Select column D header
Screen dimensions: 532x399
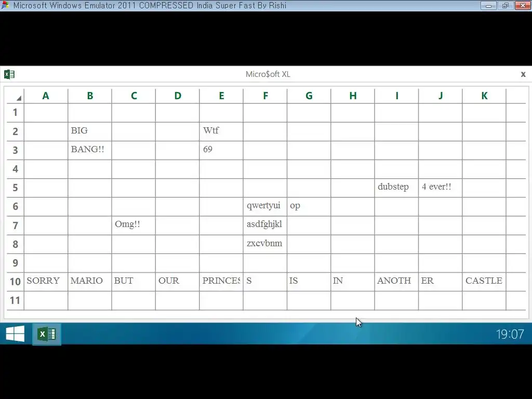tap(178, 96)
